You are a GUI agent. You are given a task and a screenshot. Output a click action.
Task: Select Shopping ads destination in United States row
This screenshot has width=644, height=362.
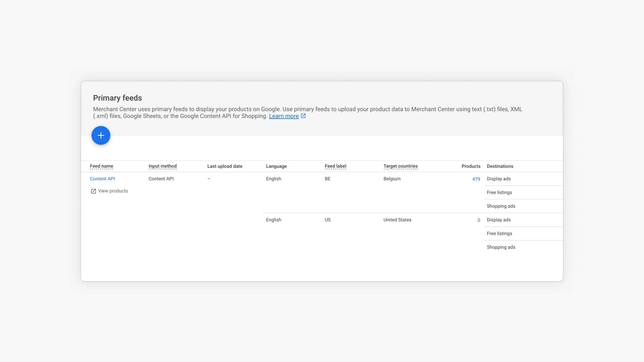click(501, 247)
